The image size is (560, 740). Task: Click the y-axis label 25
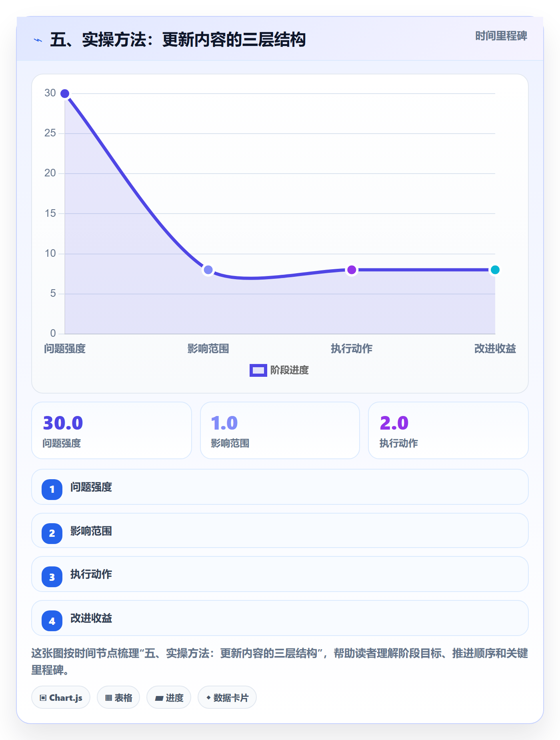coord(50,133)
